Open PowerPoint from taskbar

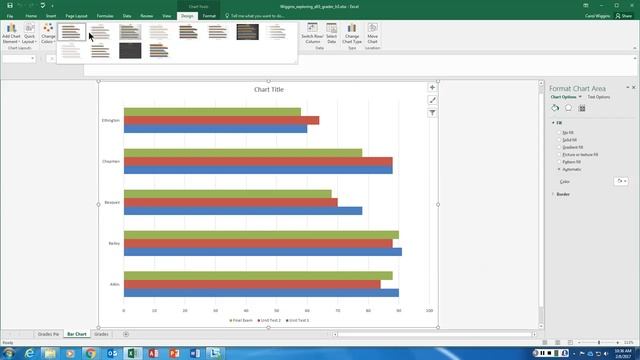click(x=174, y=353)
